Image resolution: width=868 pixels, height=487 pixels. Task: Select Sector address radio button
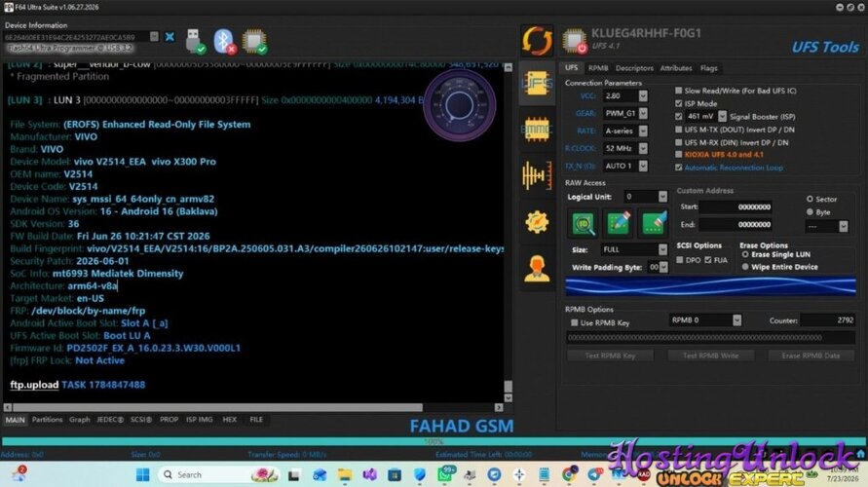tap(810, 199)
